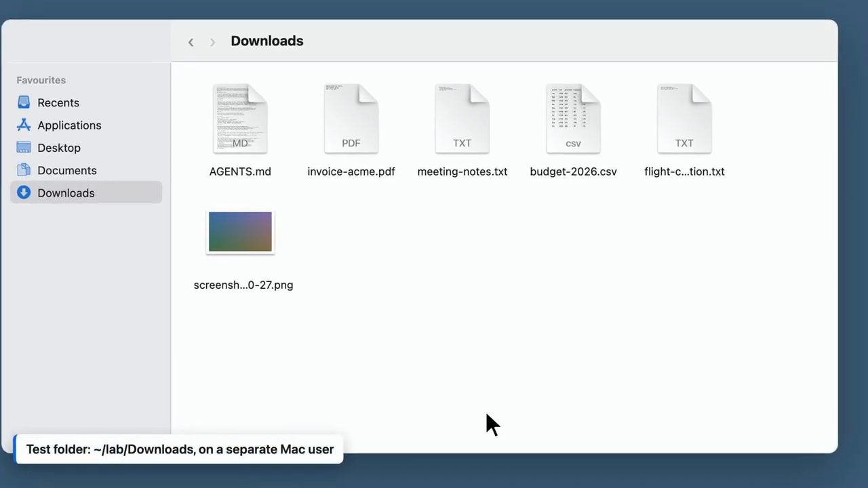The height and width of the screenshot is (488, 868).
Task: Open Recents label in the sidebar
Action: pos(58,102)
